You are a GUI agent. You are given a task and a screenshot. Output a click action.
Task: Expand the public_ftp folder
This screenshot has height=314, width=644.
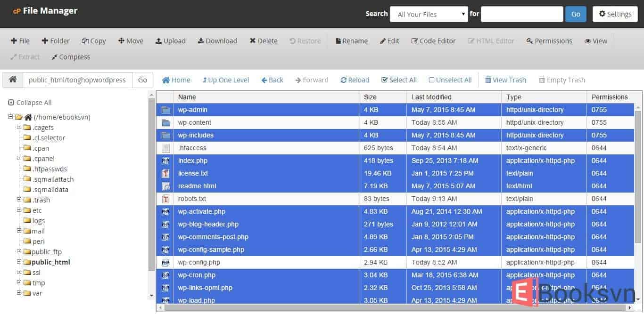tap(19, 251)
